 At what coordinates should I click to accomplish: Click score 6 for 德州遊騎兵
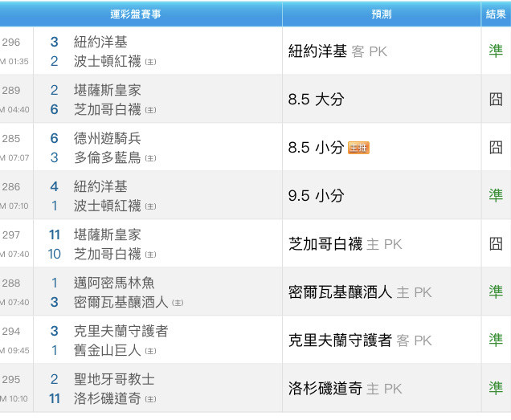coord(55,138)
